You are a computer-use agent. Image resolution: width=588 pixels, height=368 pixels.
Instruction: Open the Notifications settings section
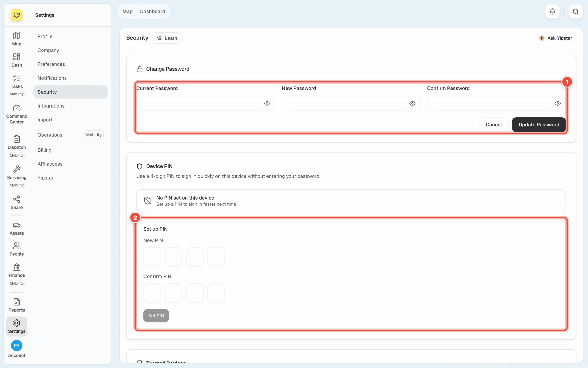(x=70, y=78)
